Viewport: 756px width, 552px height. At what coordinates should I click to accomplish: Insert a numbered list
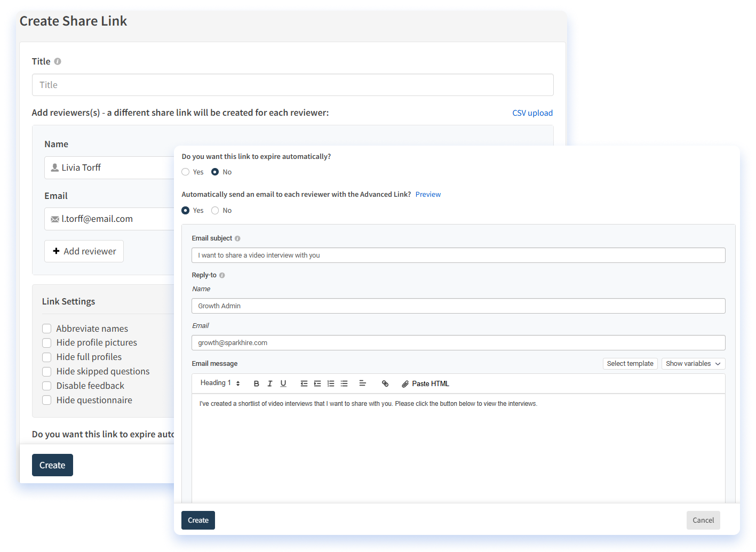[x=331, y=383]
